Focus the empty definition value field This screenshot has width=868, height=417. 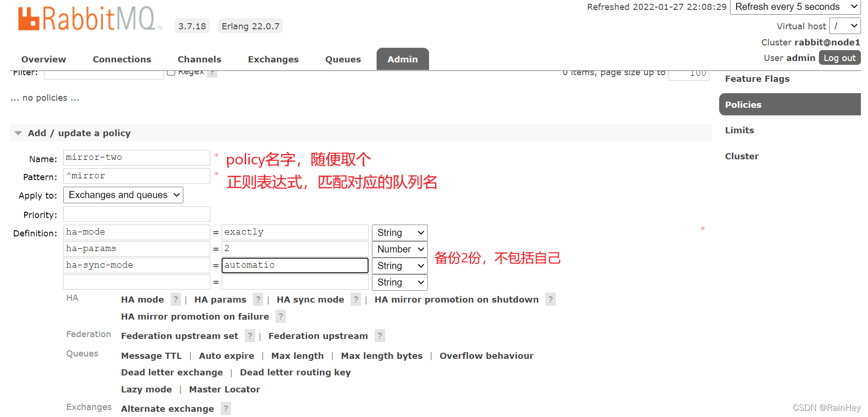[295, 282]
